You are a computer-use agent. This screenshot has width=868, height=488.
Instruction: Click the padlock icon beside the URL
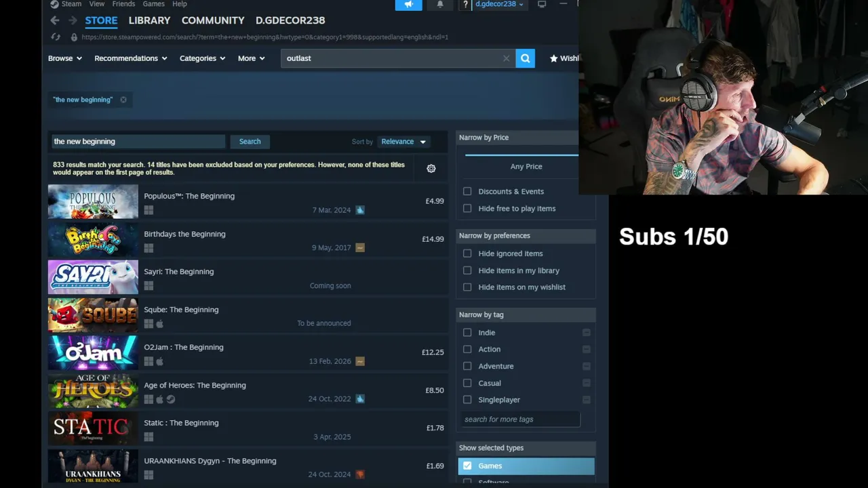[74, 37]
